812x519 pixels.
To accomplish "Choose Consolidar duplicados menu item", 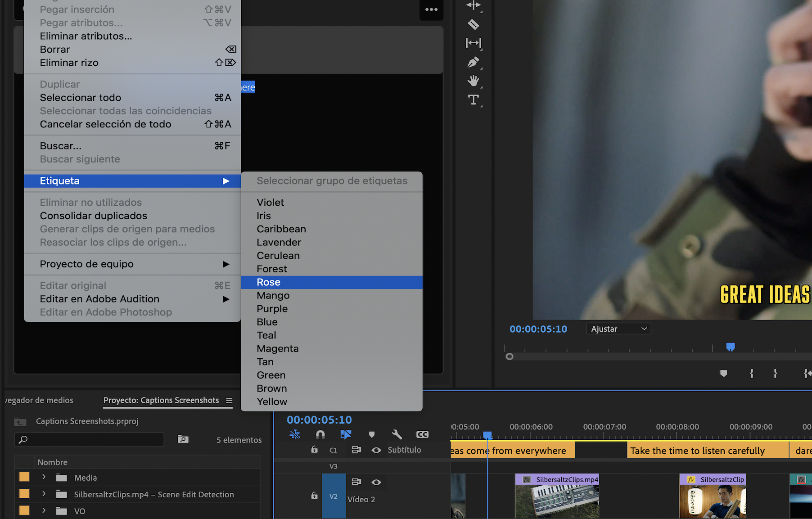I will [132, 216].
